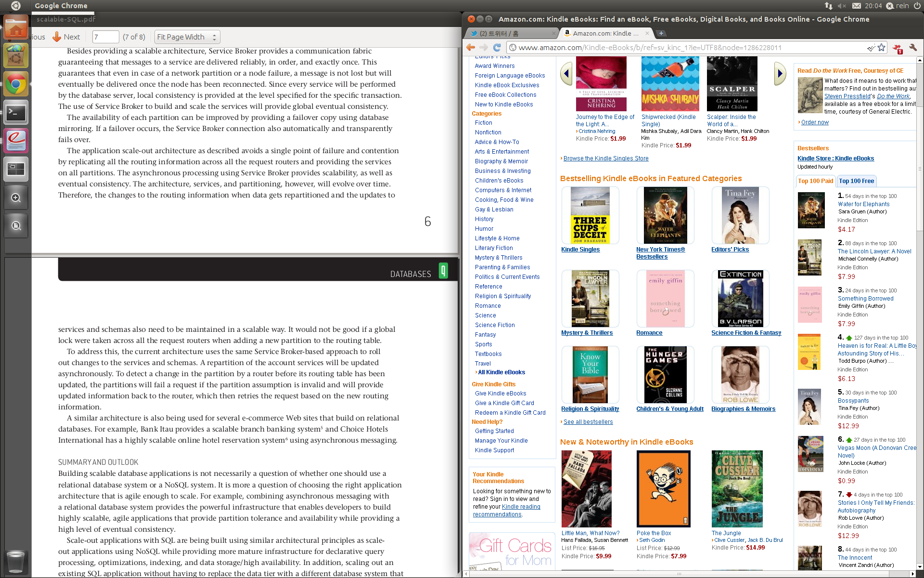Open Something Borrowed bestseller link

(x=866, y=299)
